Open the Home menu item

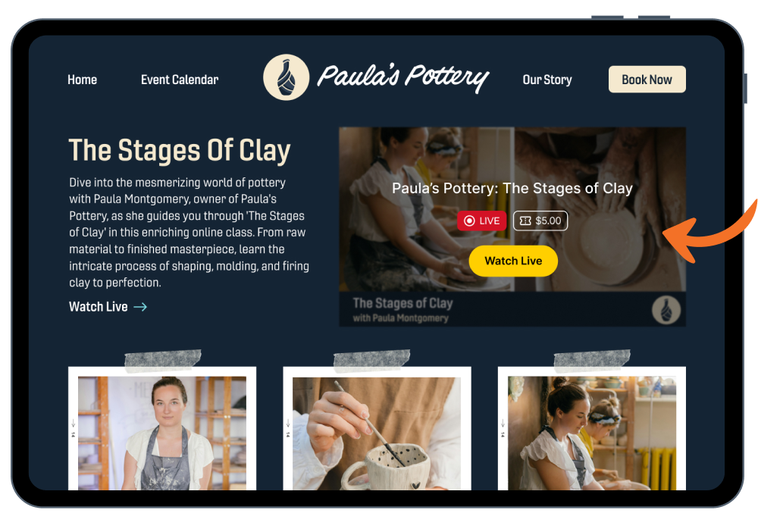tap(82, 80)
